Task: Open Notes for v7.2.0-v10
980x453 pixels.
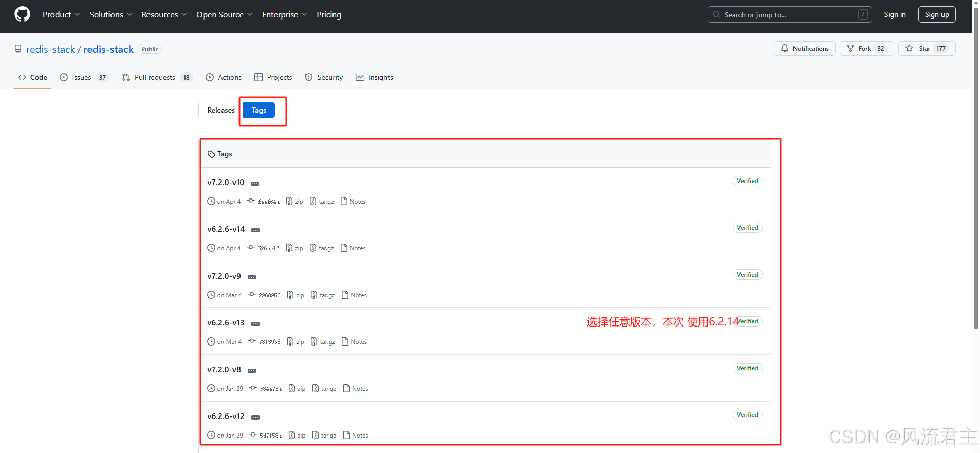Action: (353, 202)
